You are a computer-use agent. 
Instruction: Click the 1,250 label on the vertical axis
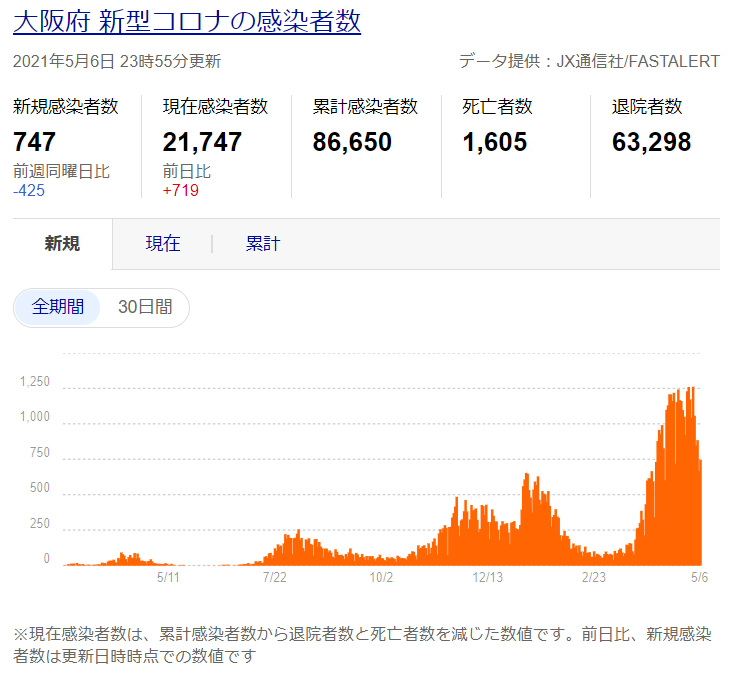[34, 381]
